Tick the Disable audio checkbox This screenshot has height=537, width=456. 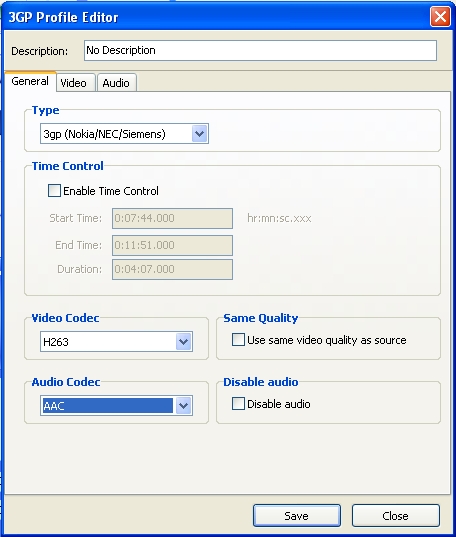coord(238,404)
